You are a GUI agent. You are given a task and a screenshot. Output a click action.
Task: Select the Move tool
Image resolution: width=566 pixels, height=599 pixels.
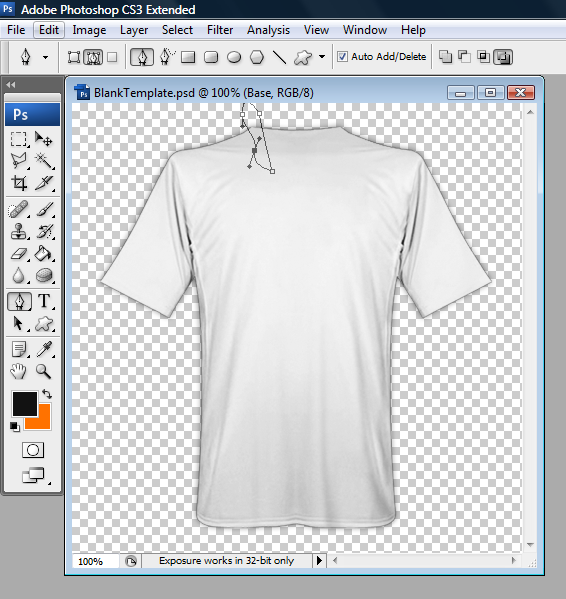44,139
